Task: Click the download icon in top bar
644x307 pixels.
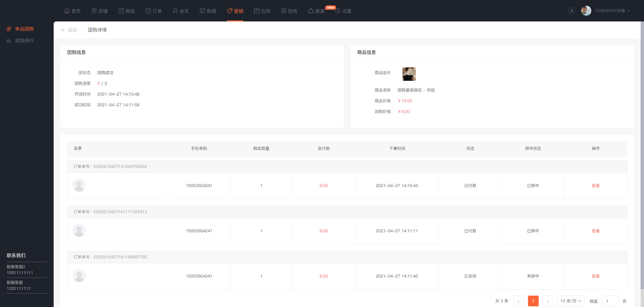Action: [x=572, y=10]
